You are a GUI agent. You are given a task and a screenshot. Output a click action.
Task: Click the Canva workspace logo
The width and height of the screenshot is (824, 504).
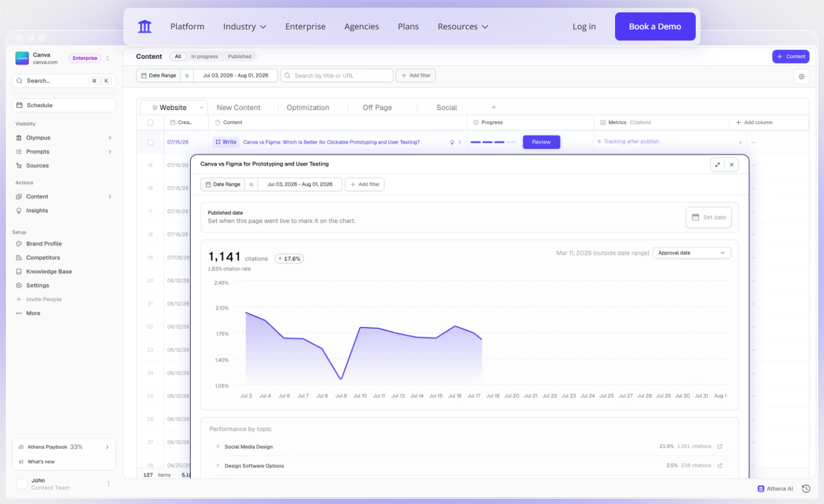(22, 58)
